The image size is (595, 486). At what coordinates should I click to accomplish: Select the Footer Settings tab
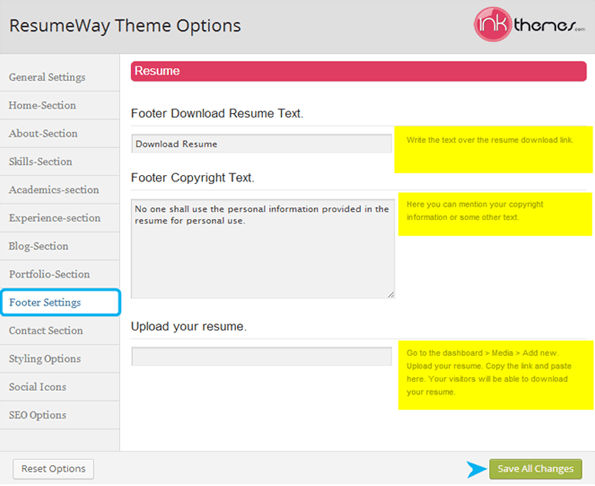pos(61,302)
